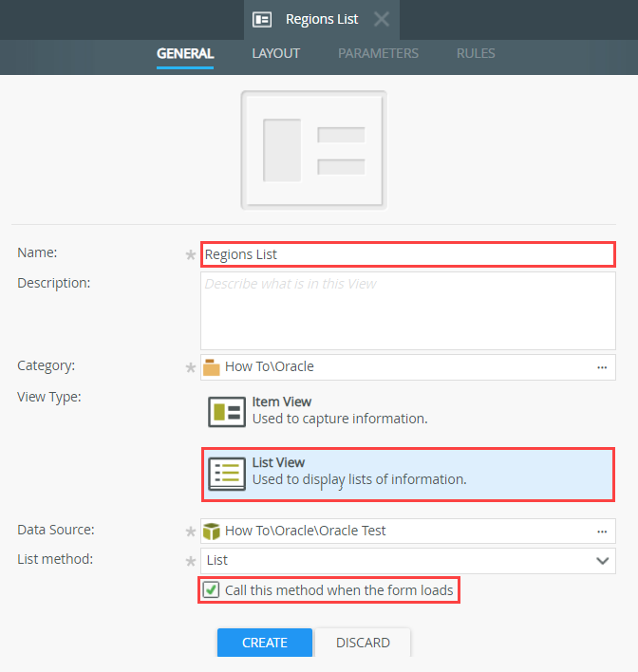
Task: Click the List View icon
Action: 227,474
